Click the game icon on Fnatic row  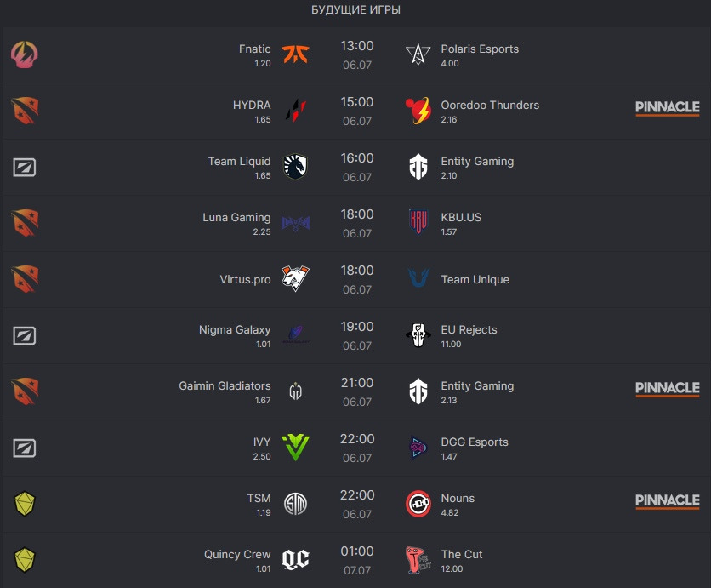point(25,54)
